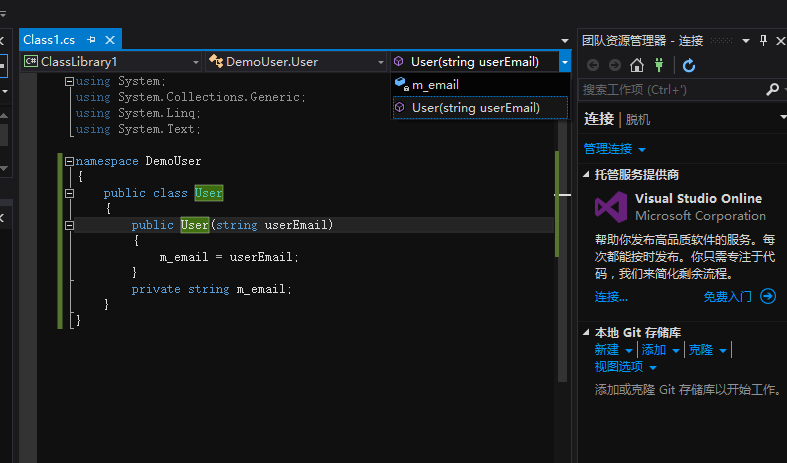Click the 免费入门 arrow circle icon
Screen dimensions: 787x463
[x=768, y=296]
